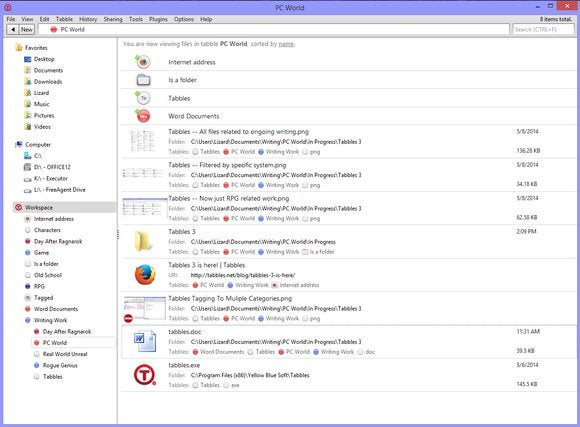Screen dimensions: 580x427
Task: Click the Music folder icon in Favorites
Action: (27, 104)
